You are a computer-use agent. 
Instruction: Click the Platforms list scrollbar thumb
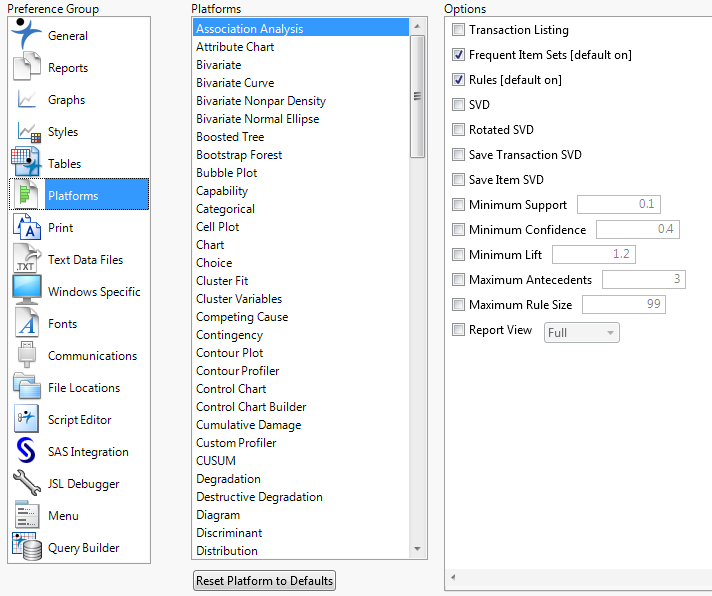pyautogui.click(x=417, y=96)
